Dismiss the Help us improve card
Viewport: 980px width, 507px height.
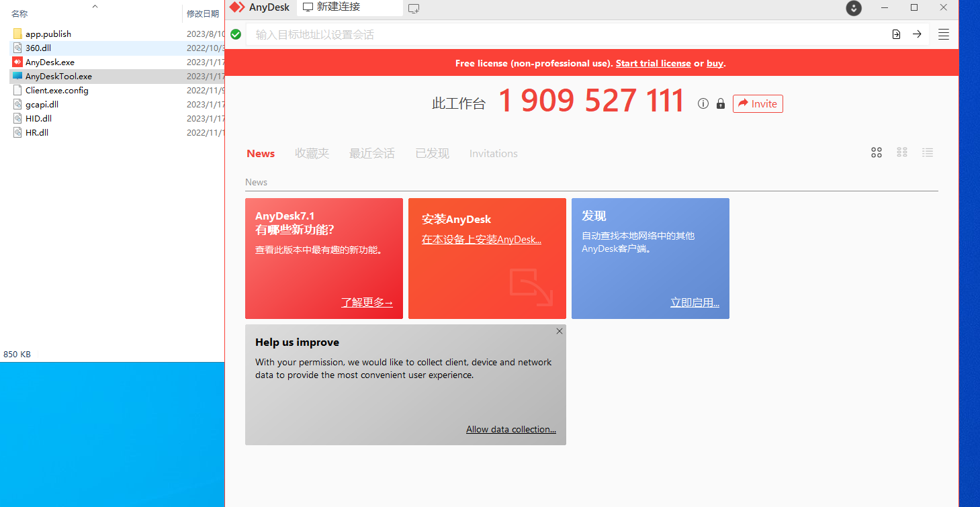[560, 331]
